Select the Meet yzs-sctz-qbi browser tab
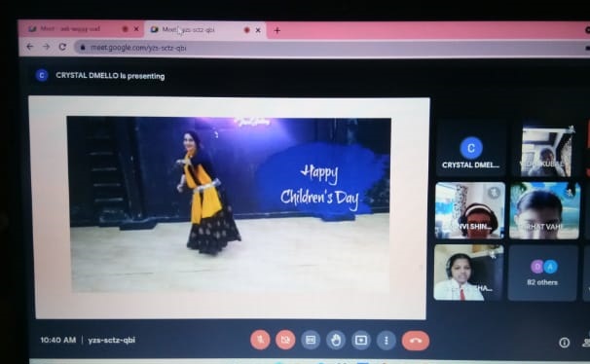 pyautogui.click(x=205, y=30)
